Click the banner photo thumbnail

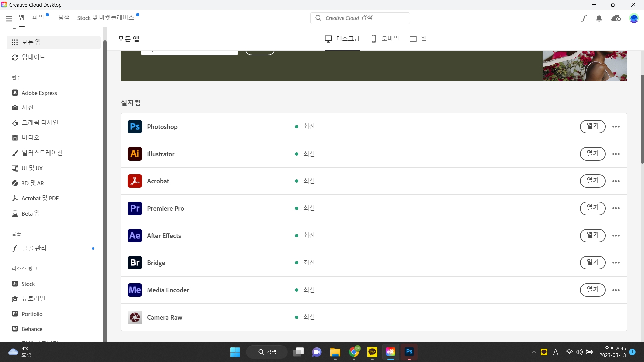coord(585,66)
